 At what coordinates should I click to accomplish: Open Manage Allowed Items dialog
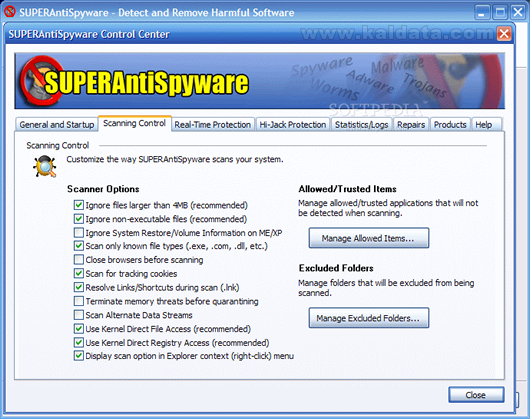point(369,238)
